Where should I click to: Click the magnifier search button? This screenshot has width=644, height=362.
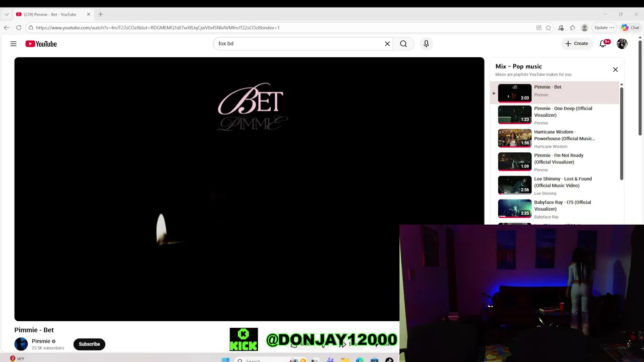404,44
